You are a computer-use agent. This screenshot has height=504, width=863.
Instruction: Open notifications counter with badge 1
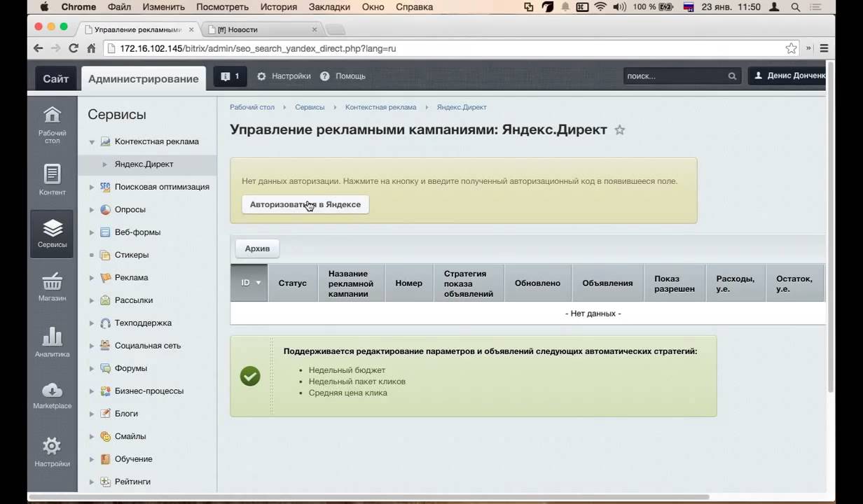[x=230, y=76]
